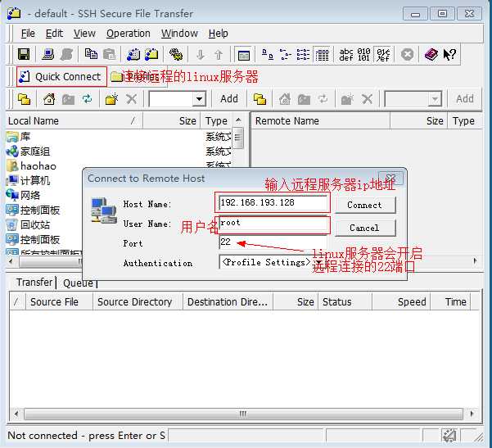This screenshot has width=492, height=448.
Task: Click the Source File column header
Action: click(59, 302)
